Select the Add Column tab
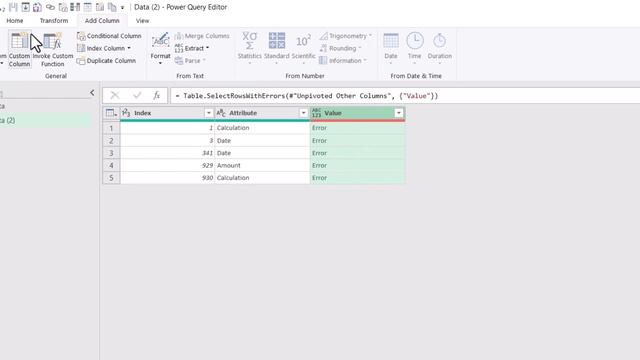 click(102, 20)
